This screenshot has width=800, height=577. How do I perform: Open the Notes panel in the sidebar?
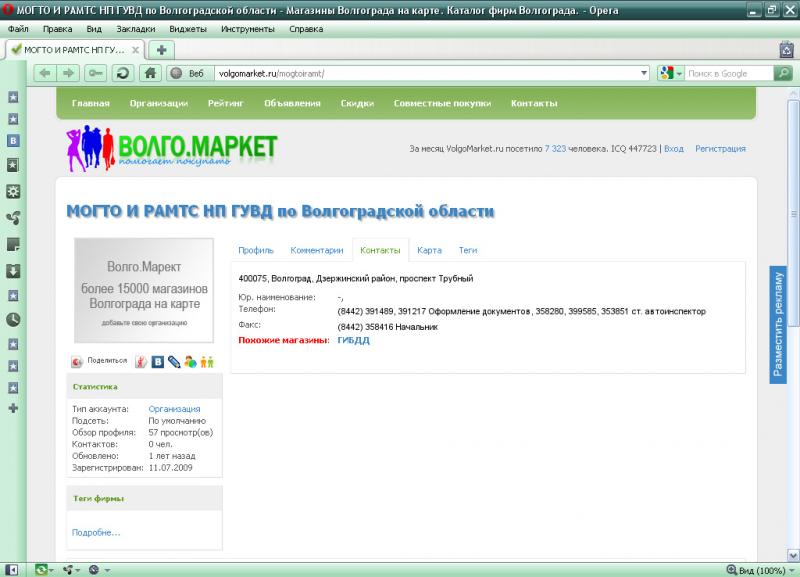[x=13, y=244]
